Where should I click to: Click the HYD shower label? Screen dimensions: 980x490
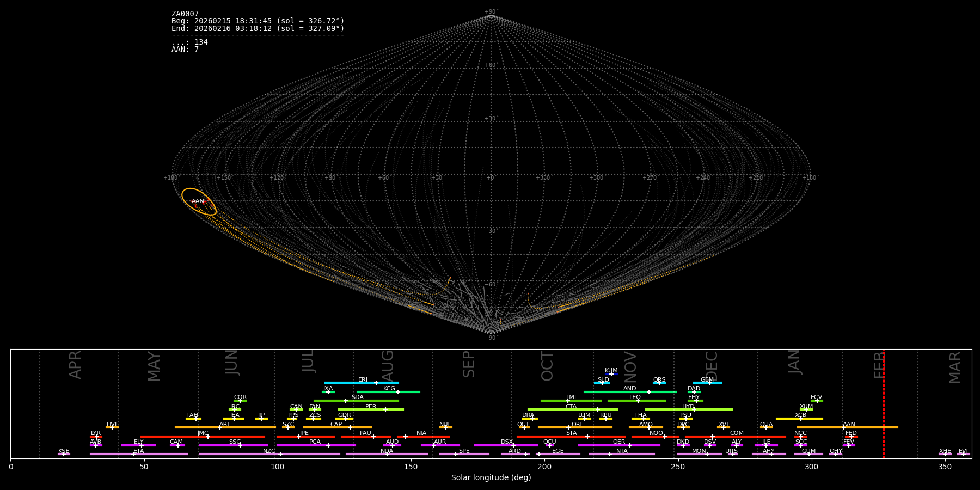click(x=688, y=407)
